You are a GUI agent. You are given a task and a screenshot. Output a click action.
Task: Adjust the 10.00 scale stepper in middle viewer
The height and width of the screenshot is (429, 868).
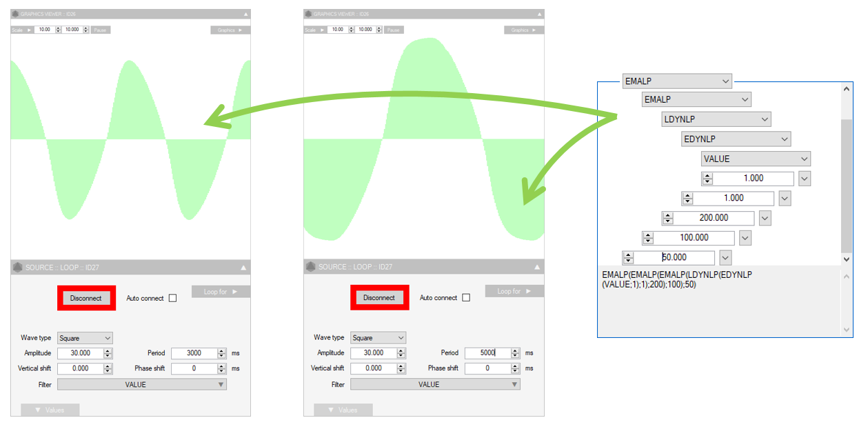tap(352, 30)
